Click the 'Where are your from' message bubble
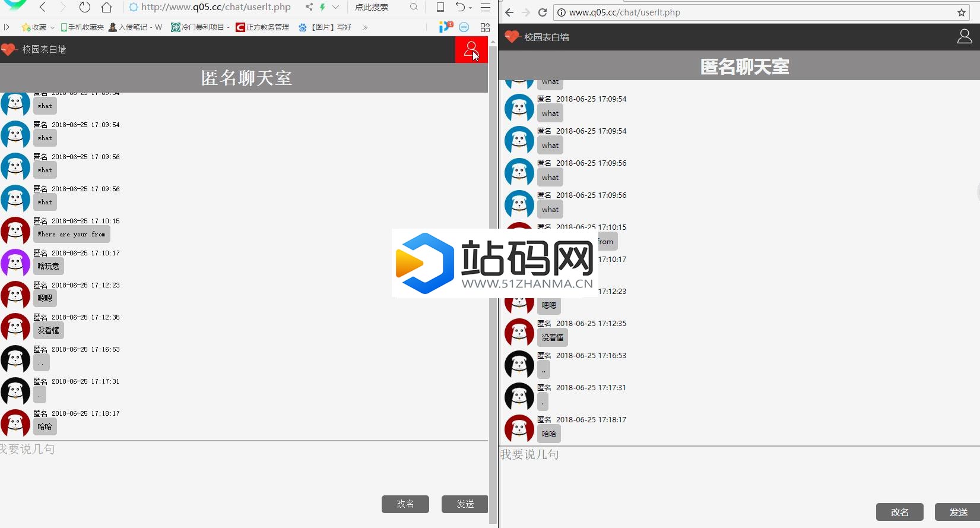The width and height of the screenshot is (980, 528). (x=72, y=234)
